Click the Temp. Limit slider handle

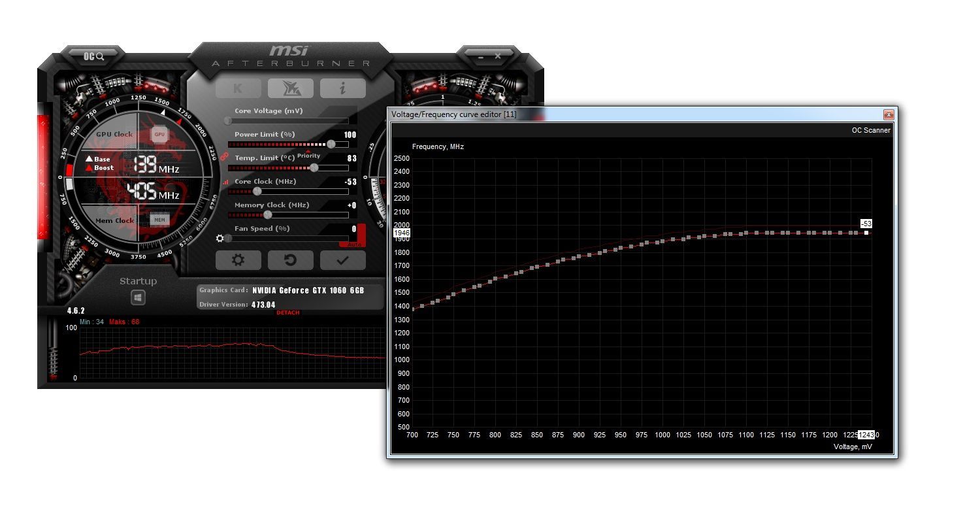[314, 167]
